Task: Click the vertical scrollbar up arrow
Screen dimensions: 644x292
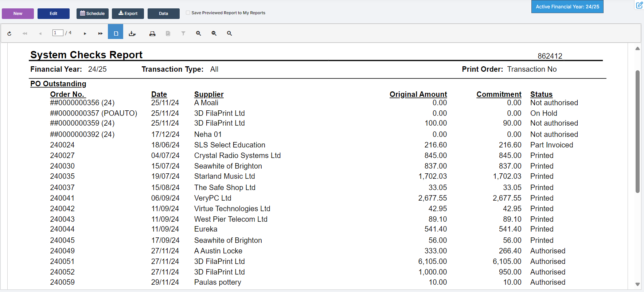Action: coord(637,48)
